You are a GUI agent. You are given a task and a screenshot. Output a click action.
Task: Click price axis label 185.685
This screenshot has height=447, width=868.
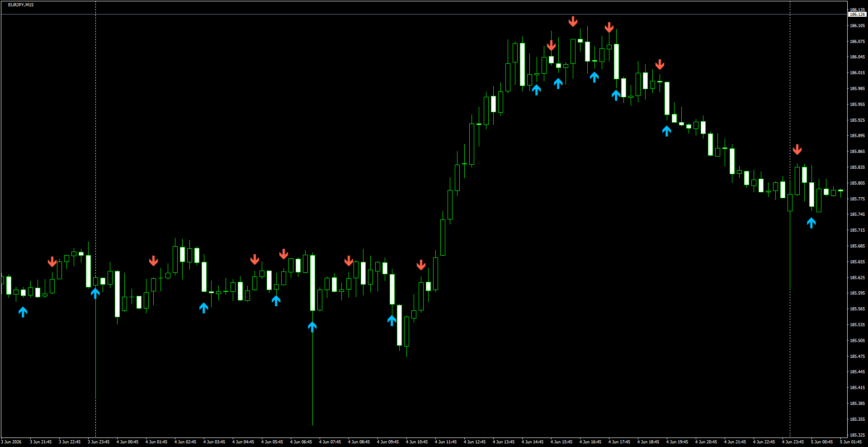coord(857,246)
